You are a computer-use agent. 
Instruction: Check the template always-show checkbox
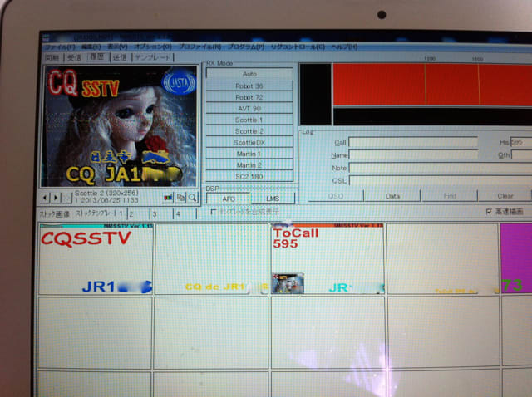tap(213, 212)
